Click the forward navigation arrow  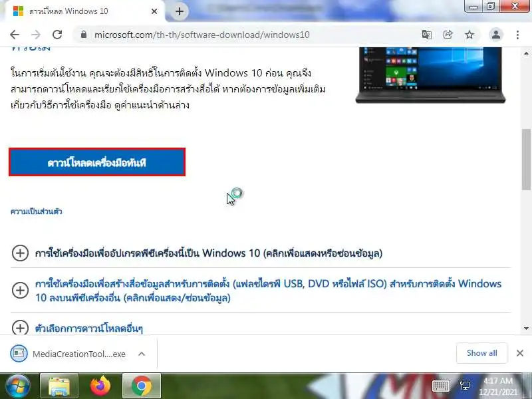[x=36, y=35]
